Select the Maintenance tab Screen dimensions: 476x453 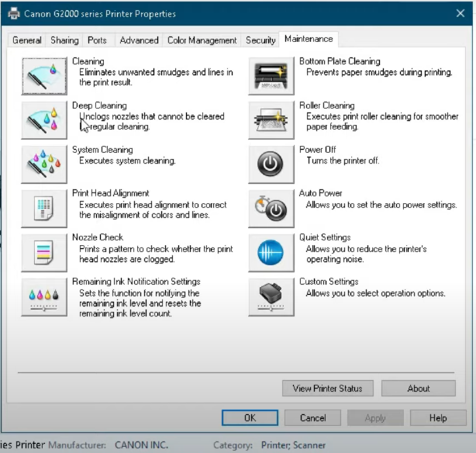pos(309,39)
